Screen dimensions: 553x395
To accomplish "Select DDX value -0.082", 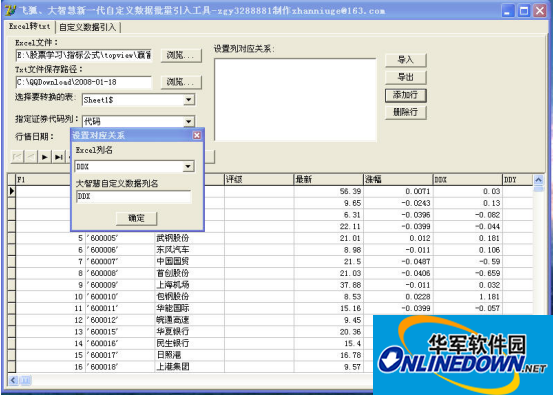I will point(467,215).
